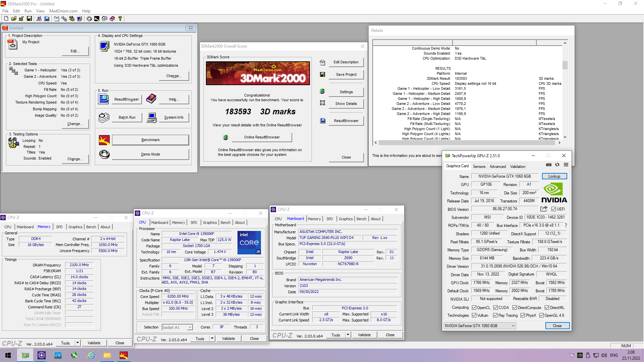The width and height of the screenshot is (644, 362).
Task: Open File Explorer from the taskbar
Action: (107, 355)
